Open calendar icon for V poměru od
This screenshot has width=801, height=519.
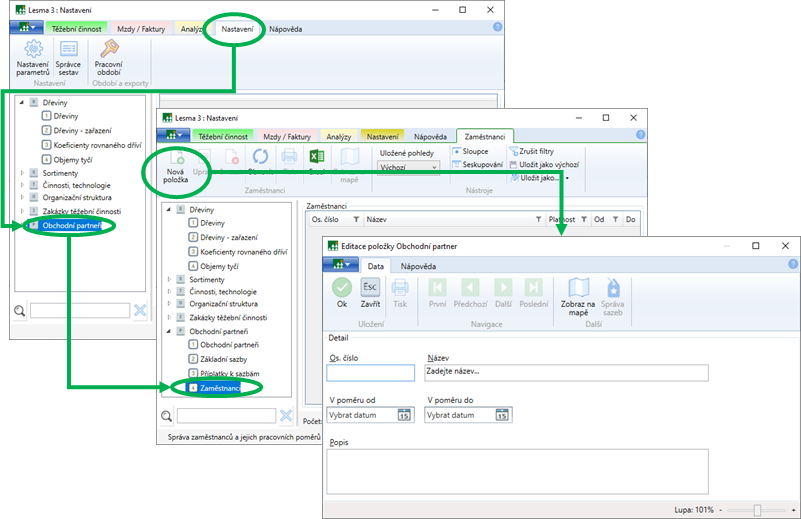pyautogui.click(x=405, y=416)
